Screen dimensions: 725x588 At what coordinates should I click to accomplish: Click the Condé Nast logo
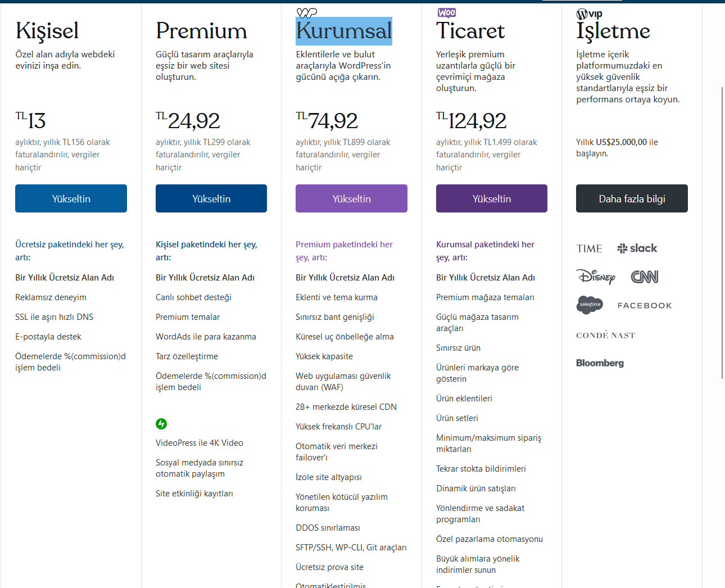coord(605,336)
